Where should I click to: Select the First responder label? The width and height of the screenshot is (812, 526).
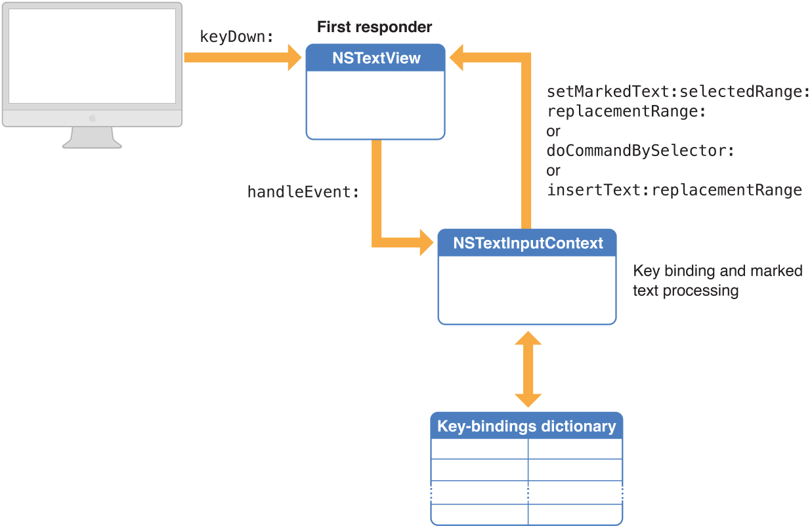[x=375, y=27]
